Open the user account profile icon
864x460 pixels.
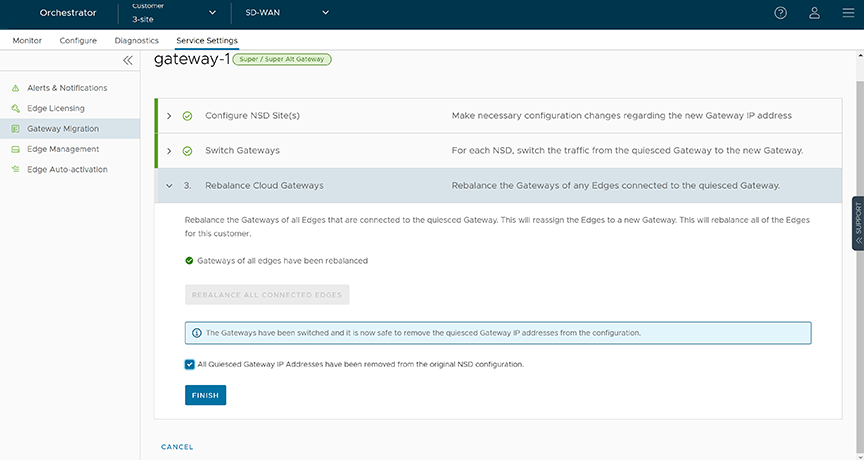(814, 13)
